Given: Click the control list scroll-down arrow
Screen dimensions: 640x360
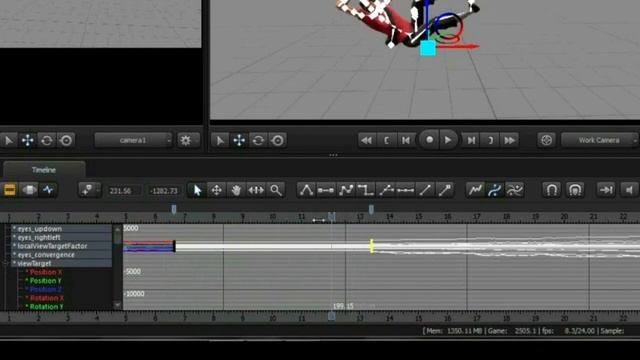Looking at the screenshot, I should [118, 305].
